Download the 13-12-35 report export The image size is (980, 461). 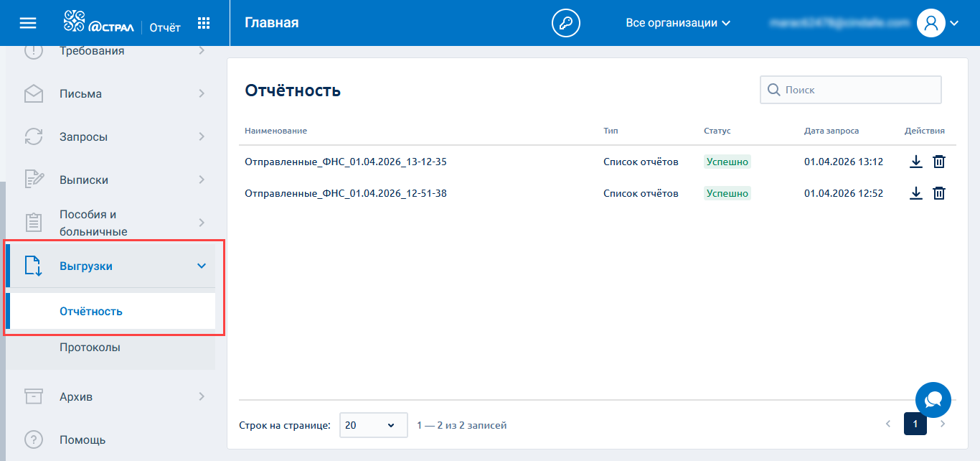click(x=915, y=162)
